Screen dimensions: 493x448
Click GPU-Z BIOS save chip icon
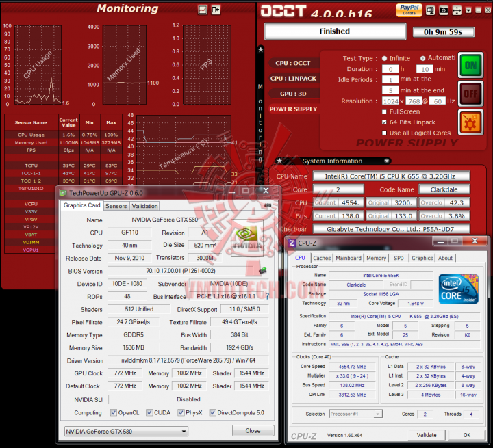tap(263, 270)
